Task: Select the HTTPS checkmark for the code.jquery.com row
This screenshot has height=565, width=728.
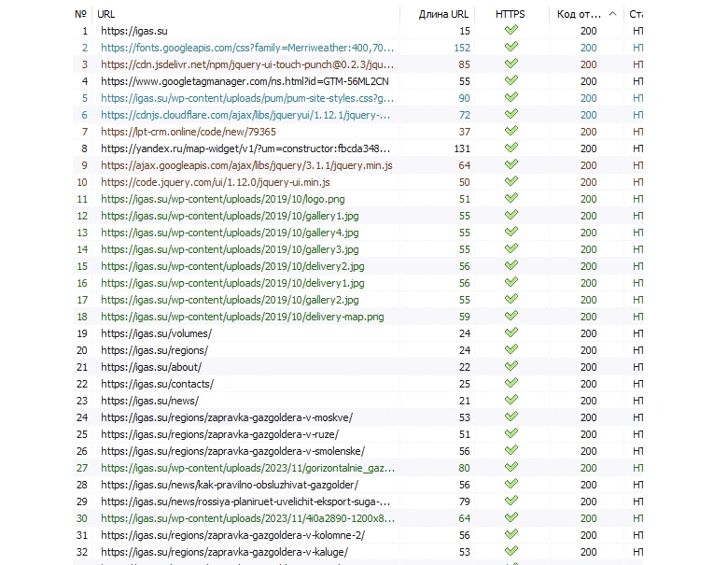Action: point(511,181)
